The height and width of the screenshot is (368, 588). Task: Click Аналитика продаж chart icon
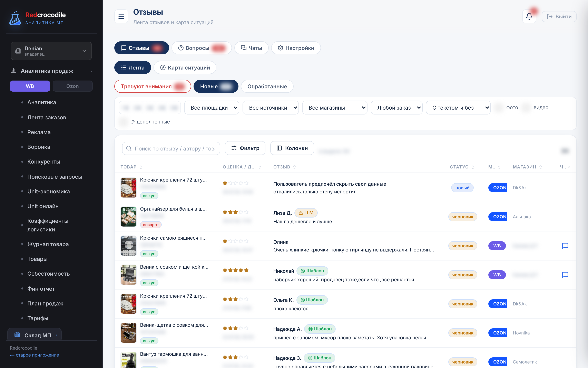[13, 70]
